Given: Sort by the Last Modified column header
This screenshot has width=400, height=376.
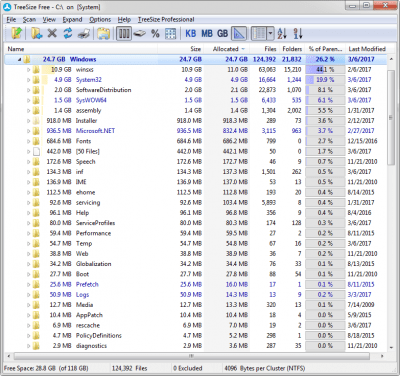Looking at the screenshot, I should (x=367, y=49).
